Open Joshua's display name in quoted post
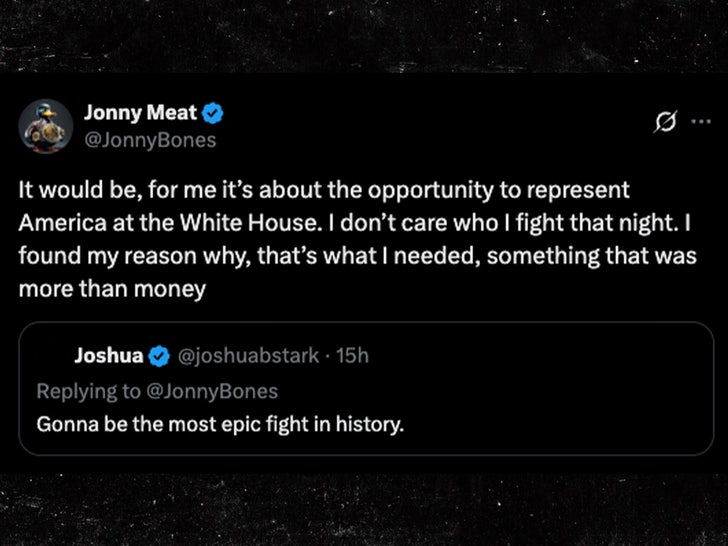Viewport: 728px width, 546px height. coord(108,355)
